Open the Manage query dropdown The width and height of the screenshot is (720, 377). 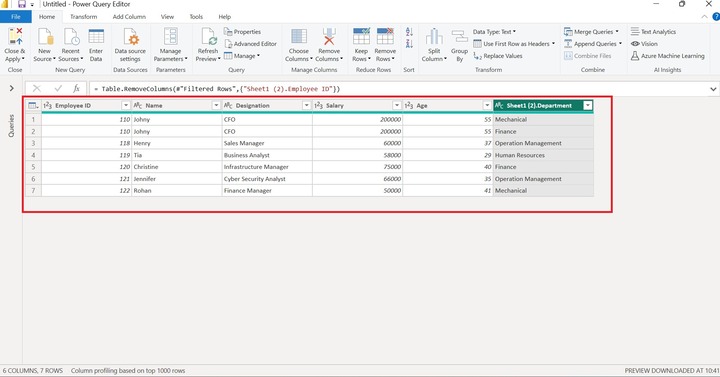point(242,56)
